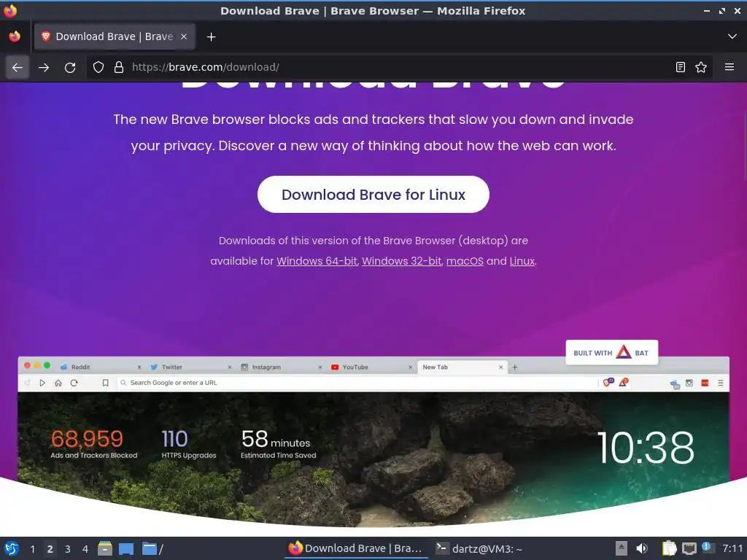
Task: Maximize the Firefox window
Action: (722, 10)
